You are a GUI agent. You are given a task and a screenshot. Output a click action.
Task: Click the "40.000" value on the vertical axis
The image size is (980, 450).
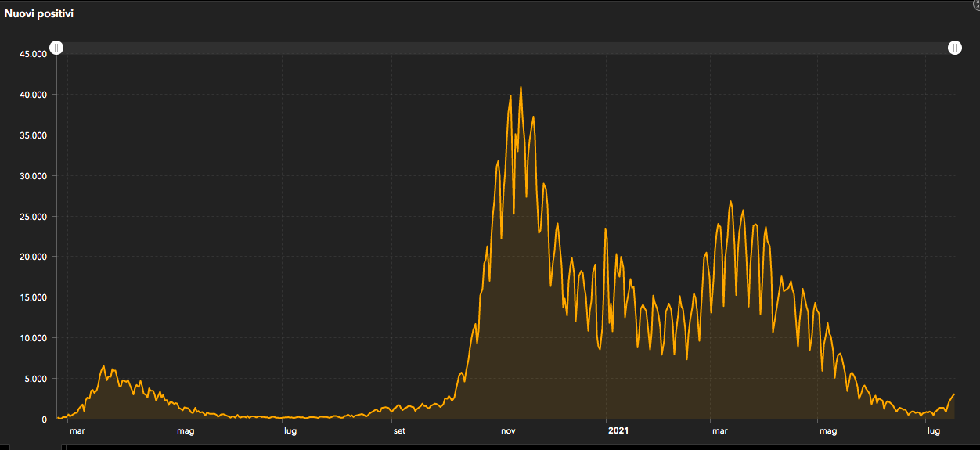coord(34,95)
